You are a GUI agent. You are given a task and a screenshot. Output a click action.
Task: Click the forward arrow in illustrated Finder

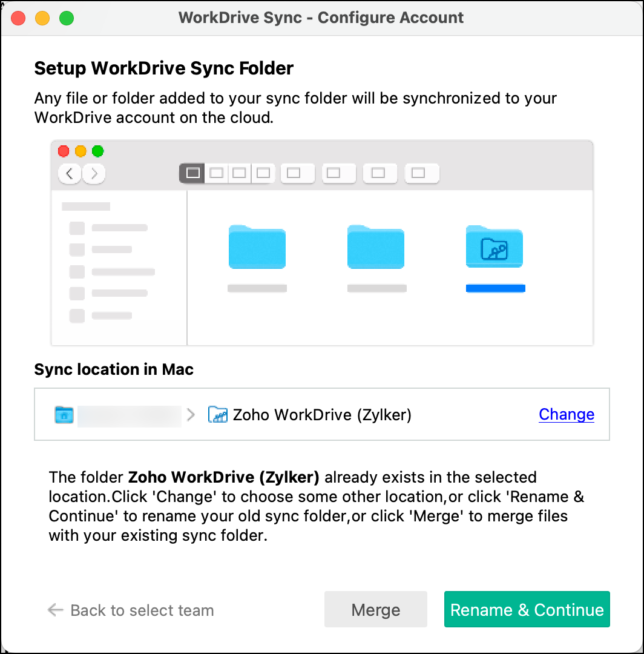click(x=93, y=174)
